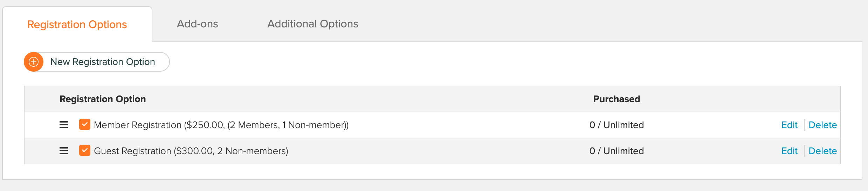This screenshot has width=868, height=191.
Task: Uncheck the Member Registration checkbox
Action: [85, 124]
